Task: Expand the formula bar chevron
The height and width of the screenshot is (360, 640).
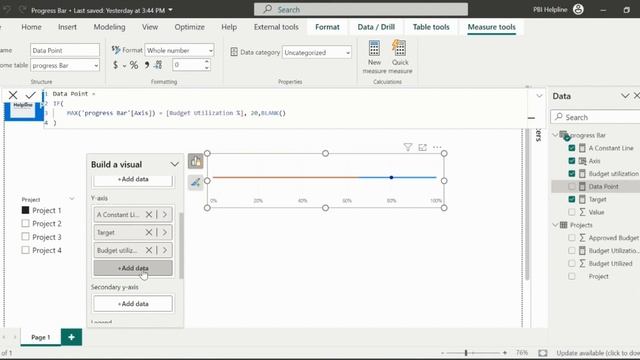Action: point(539,96)
